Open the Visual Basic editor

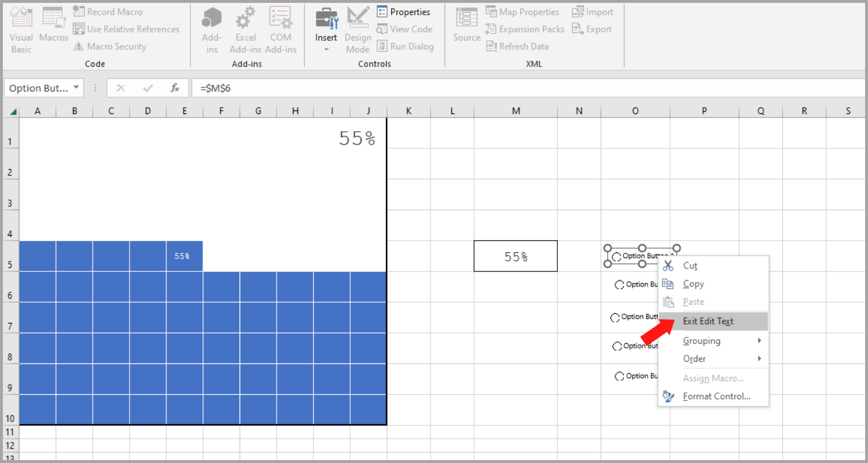21,30
